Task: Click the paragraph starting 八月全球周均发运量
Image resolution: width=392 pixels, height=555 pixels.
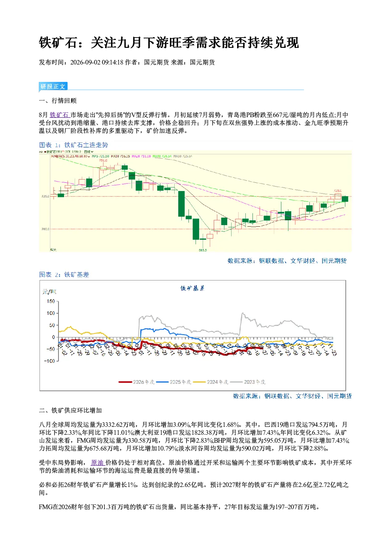Action: coord(194,436)
